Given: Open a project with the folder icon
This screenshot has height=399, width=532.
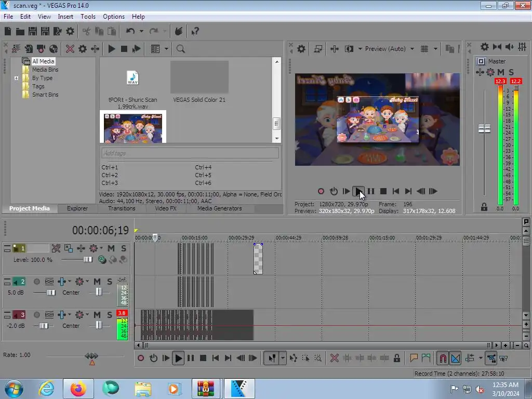Looking at the screenshot, I should 20,32.
